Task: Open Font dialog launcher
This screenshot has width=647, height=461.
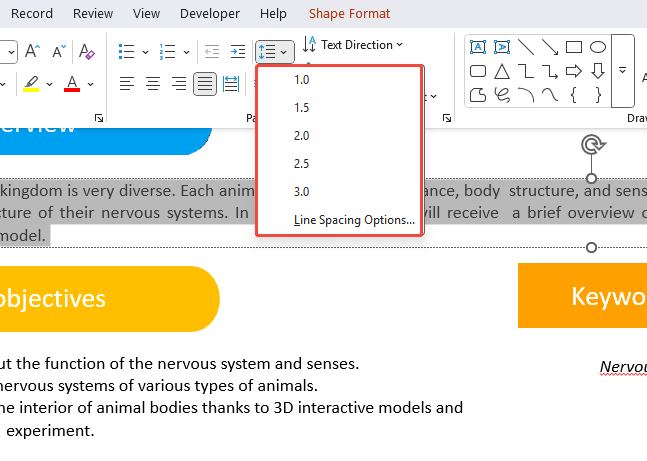Action: [99, 118]
